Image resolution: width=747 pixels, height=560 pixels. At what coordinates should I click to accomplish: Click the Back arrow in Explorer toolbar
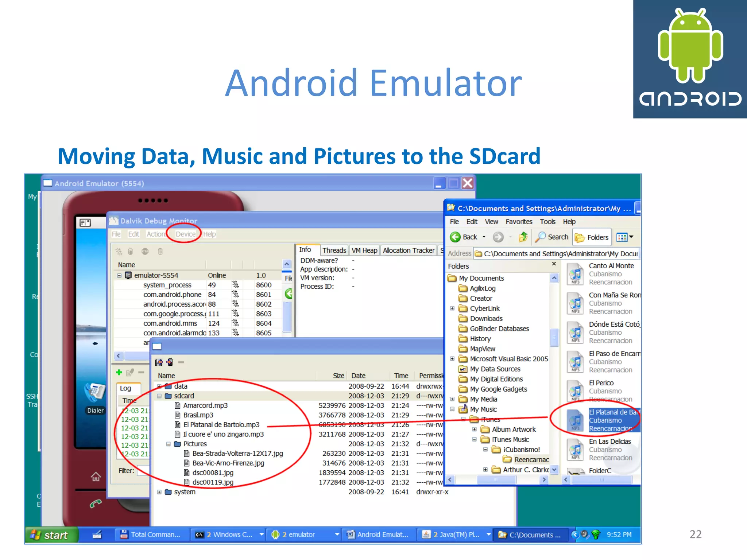pyautogui.click(x=455, y=237)
